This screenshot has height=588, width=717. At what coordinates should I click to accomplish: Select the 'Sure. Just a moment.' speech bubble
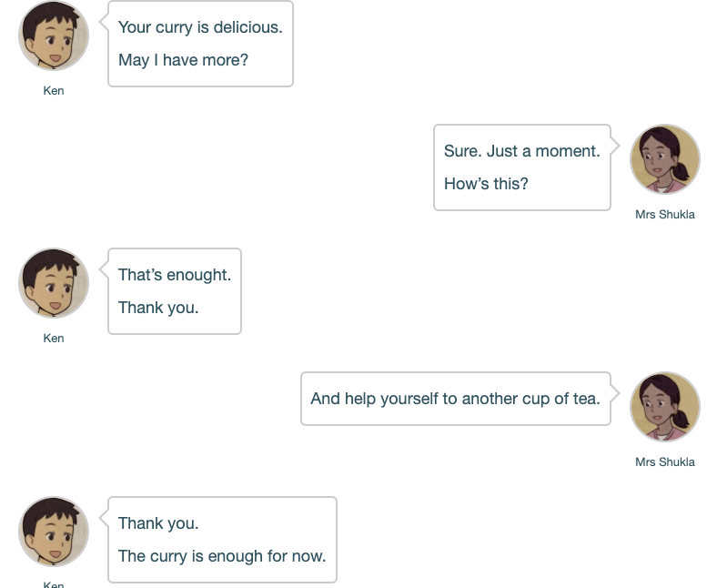tap(522, 167)
